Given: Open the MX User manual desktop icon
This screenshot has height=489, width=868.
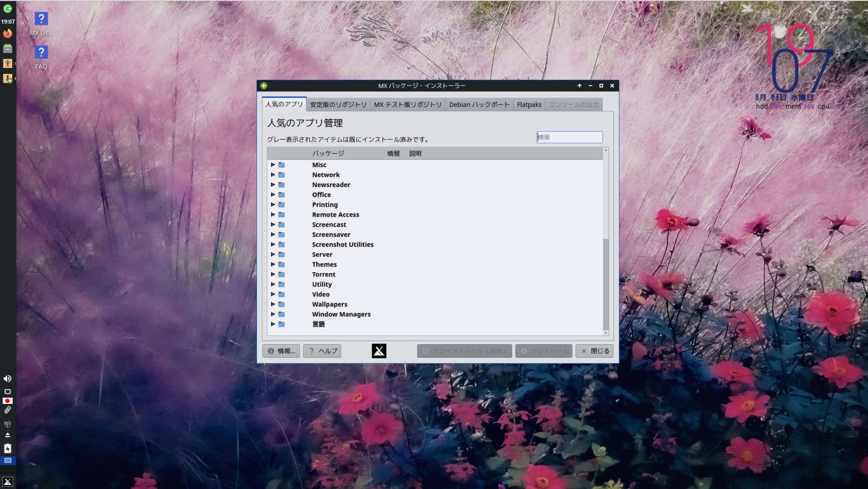Looking at the screenshot, I should pyautogui.click(x=41, y=24).
